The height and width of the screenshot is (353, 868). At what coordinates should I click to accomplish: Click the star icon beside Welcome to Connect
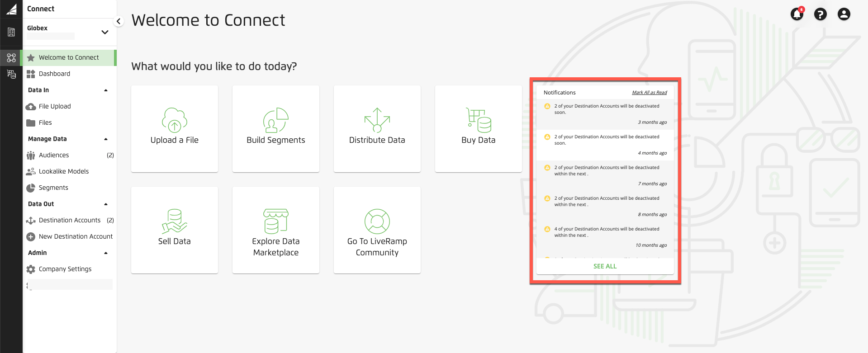point(31,57)
